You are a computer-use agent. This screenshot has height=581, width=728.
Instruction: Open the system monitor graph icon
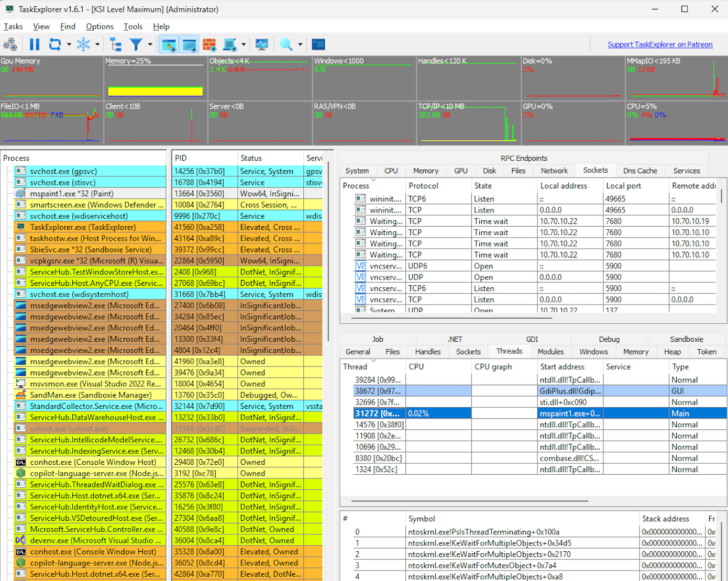pyautogui.click(x=262, y=44)
